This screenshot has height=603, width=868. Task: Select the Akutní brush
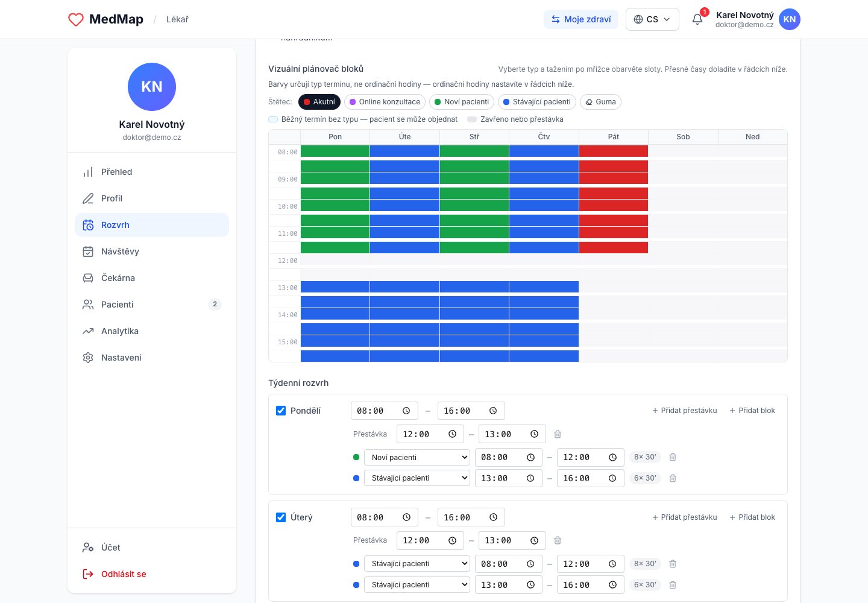(319, 102)
